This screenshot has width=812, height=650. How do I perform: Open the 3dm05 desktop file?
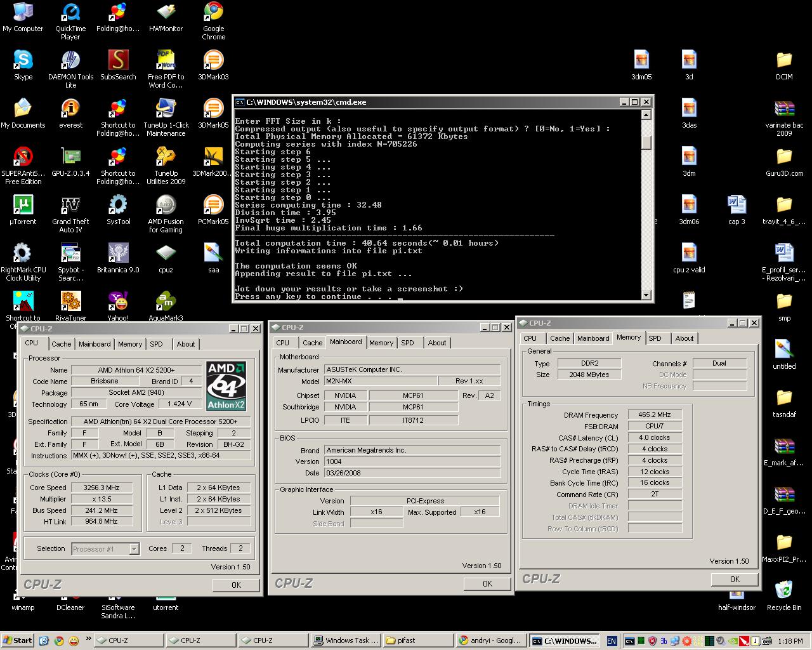[x=641, y=65]
